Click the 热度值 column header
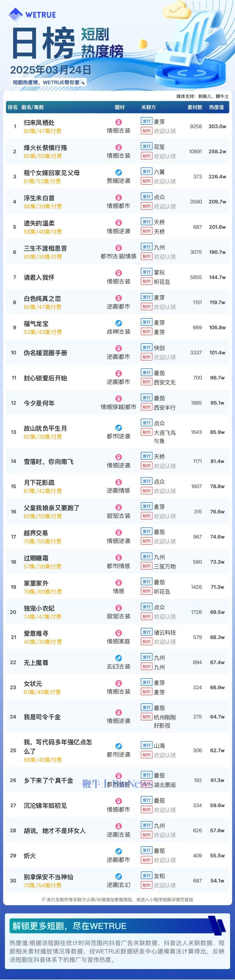235x980 pixels. point(216,107)
